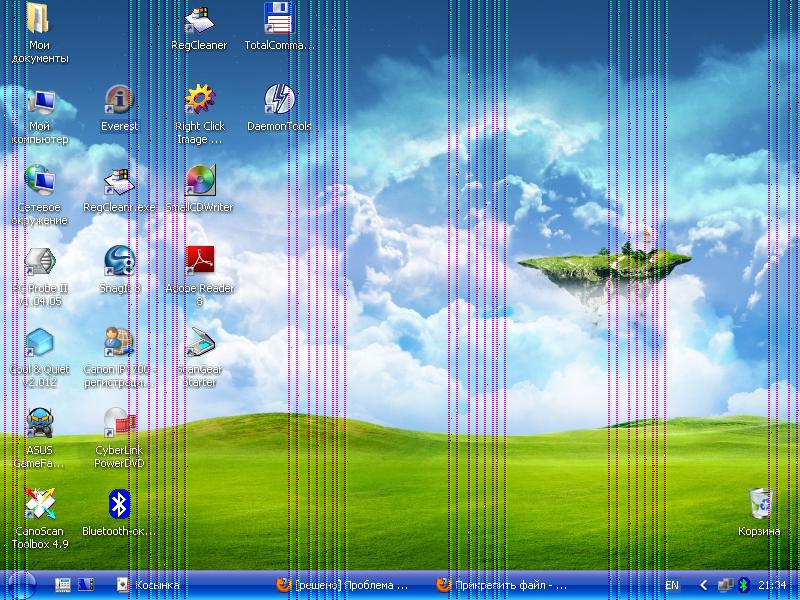Select the CanoScan Toolbox 4.9 icon
Viewport: 800px width, 600px height.
tap(40, 505)
